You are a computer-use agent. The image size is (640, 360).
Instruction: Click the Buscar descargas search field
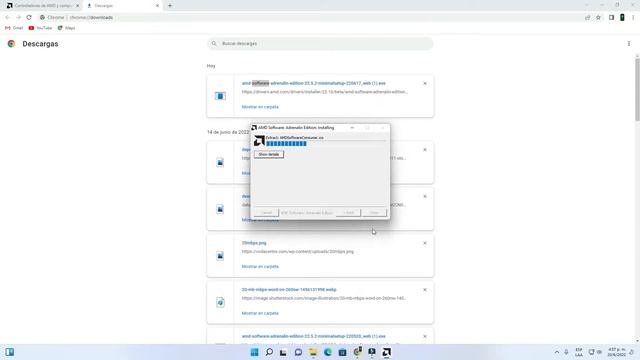320,43
